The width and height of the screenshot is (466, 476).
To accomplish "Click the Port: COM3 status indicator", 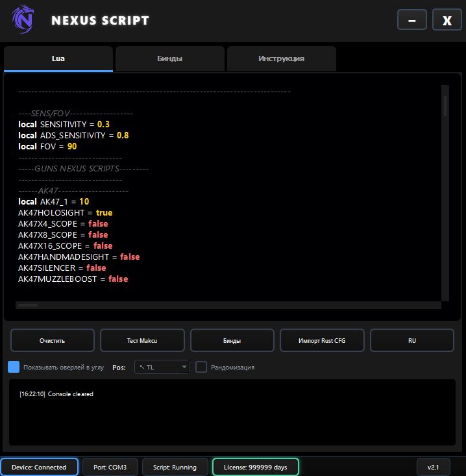I will (110, 467).
